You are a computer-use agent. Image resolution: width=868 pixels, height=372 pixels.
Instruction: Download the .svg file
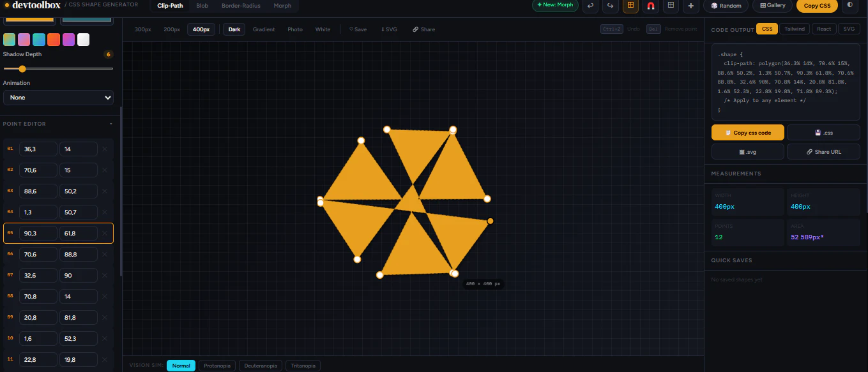click(x=748, y=152)
